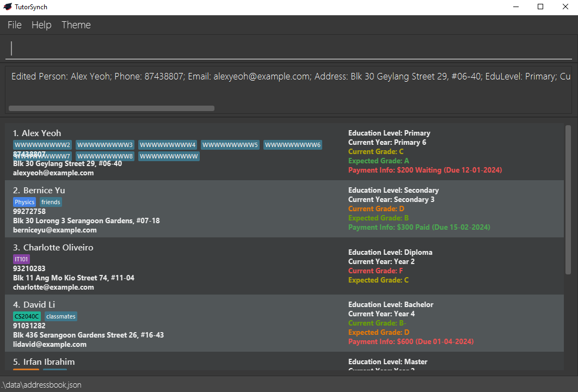
Task: Click Expected Grade: C for Charlotte
Action: click(x=379, y=280)
